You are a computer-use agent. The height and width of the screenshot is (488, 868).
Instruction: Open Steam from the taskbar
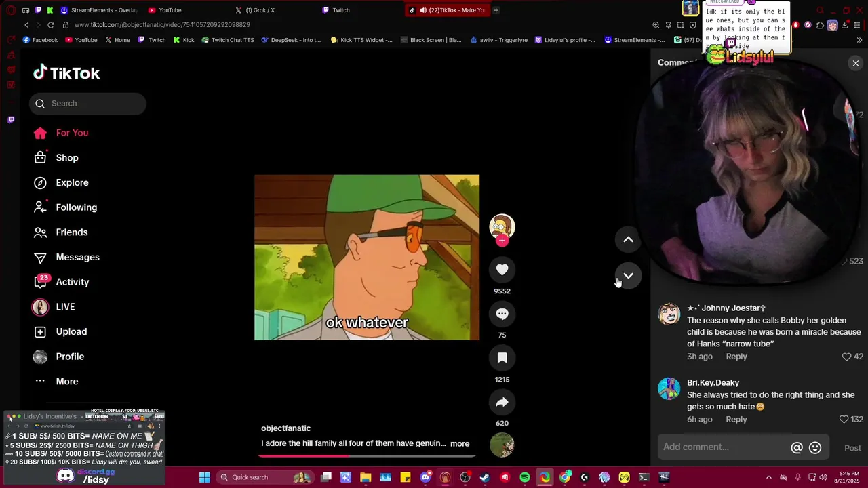(485, 477)
